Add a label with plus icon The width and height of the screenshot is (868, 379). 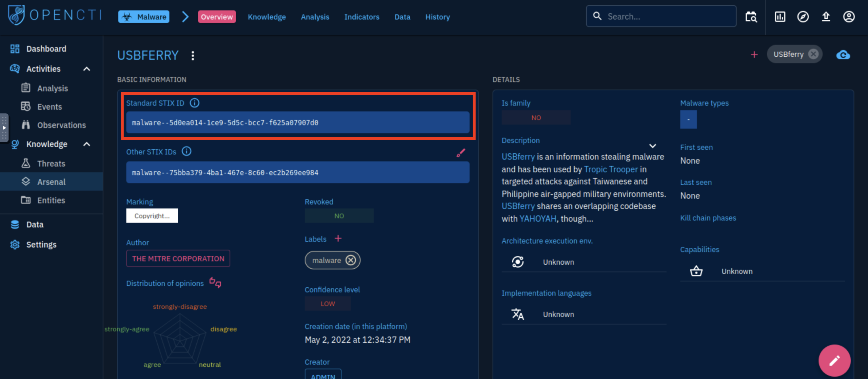338,239
